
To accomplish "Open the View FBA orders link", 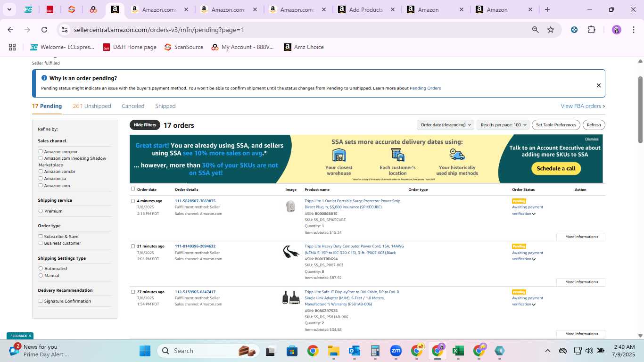I will pos(583,106).
